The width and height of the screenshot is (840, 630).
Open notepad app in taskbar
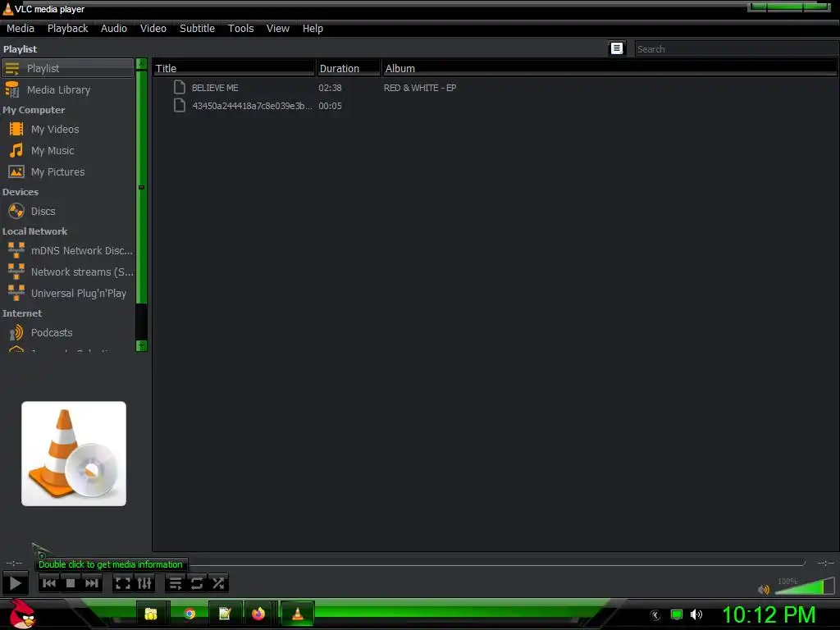point(225,614)
